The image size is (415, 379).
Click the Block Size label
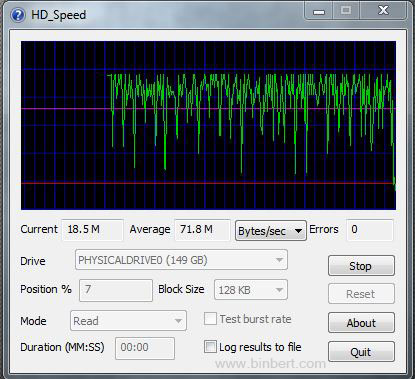181,289
